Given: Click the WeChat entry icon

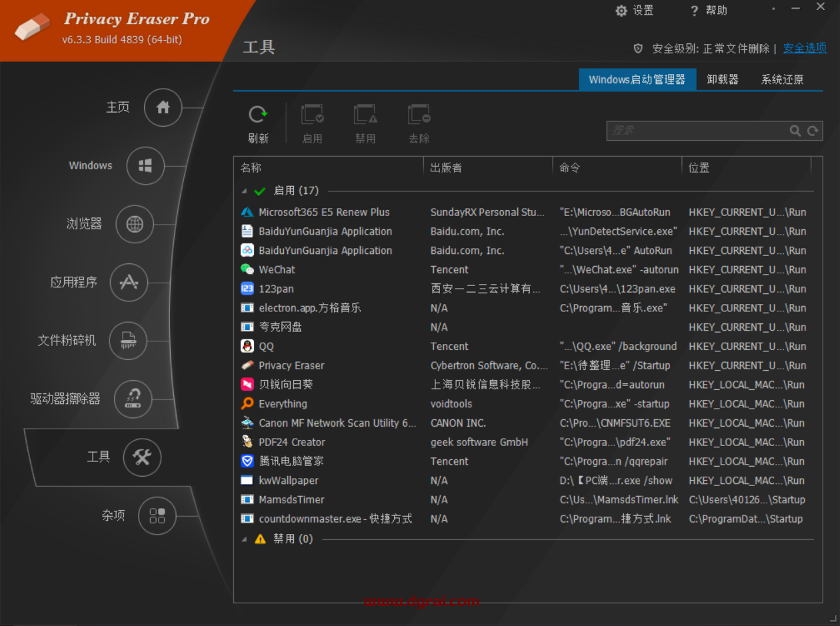Looking at the screenshot, I should (x=247, y=269).
